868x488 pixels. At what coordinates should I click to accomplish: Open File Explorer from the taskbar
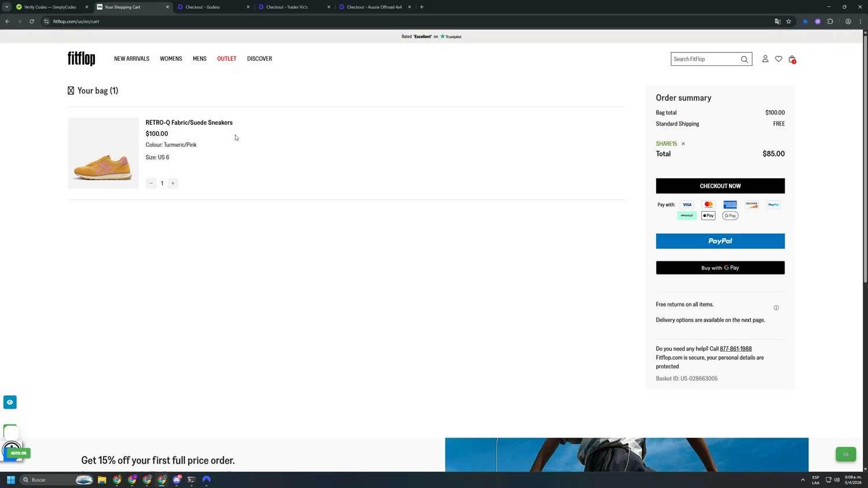[102, 480]
